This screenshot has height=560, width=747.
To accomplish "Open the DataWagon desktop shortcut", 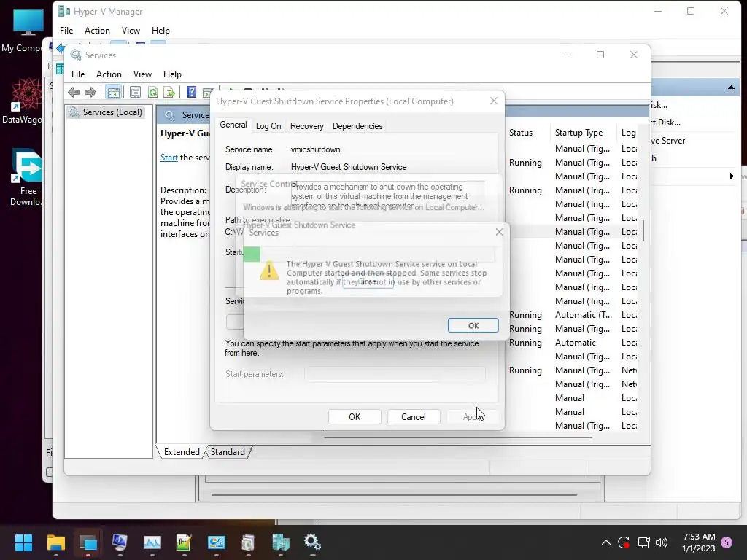I will click(25, 101).
